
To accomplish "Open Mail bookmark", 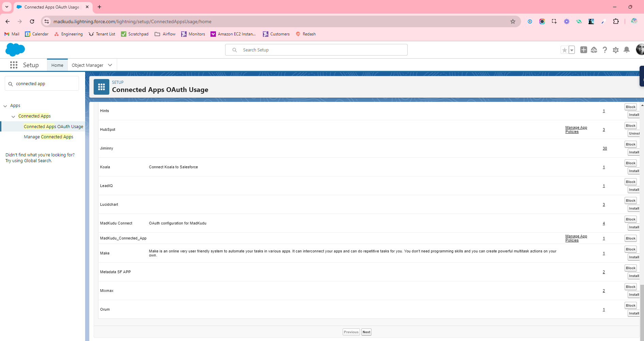I will tap(12, 34).
